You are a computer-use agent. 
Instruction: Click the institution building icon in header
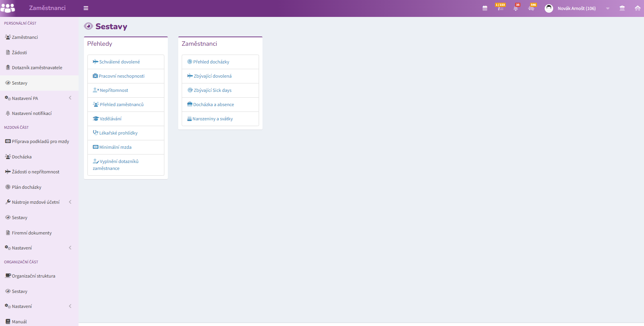[622, 8]
